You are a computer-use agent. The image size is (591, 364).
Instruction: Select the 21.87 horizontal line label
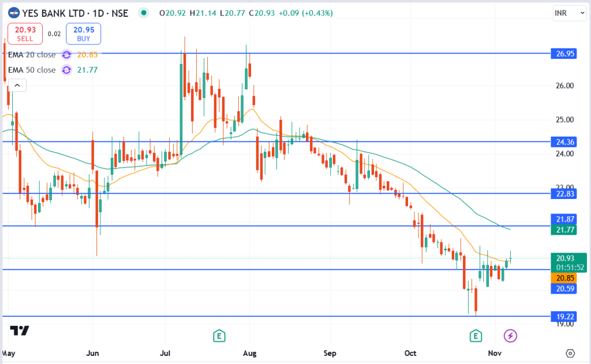click(563, 219)
